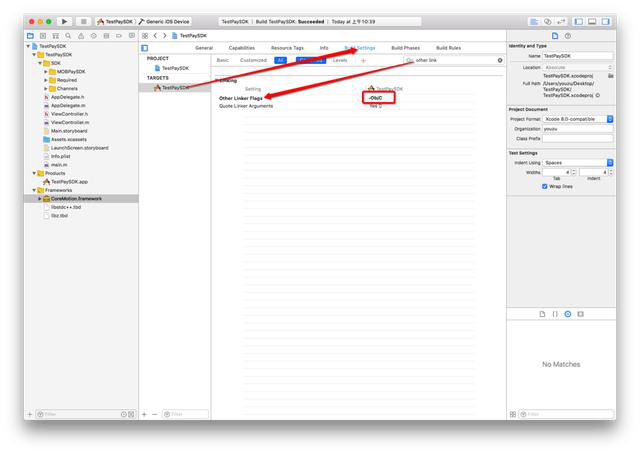Toggle the debug area visibility
Screen dimensions: 640x454
point(592,22)
